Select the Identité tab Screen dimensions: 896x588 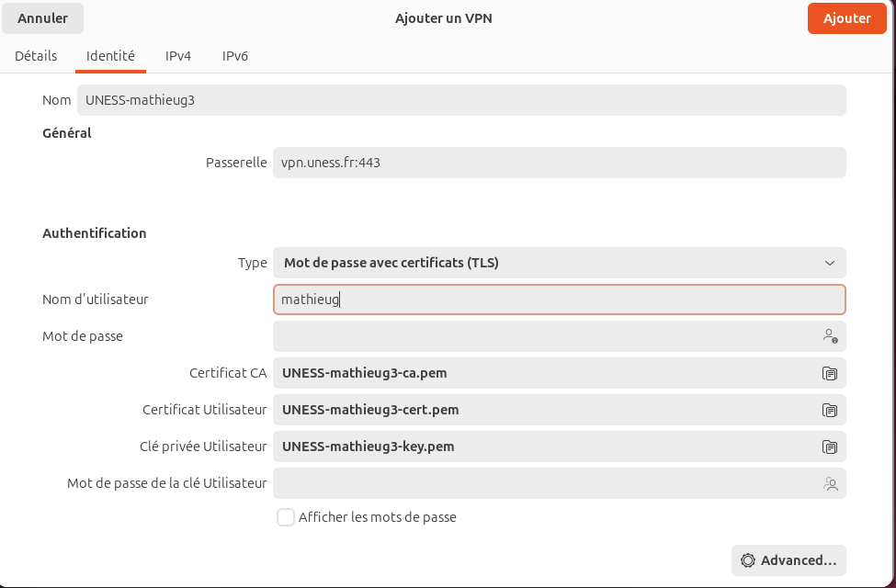110,56
